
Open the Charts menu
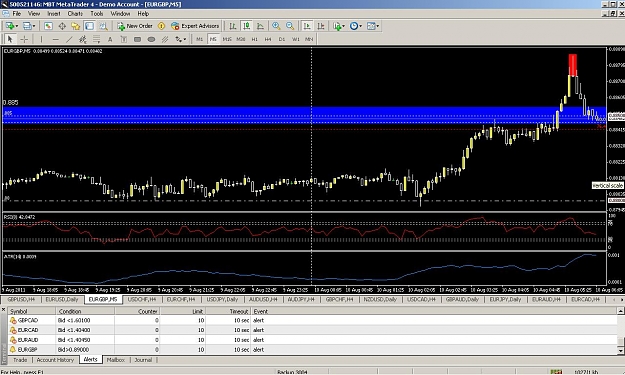tap(75, 14)
